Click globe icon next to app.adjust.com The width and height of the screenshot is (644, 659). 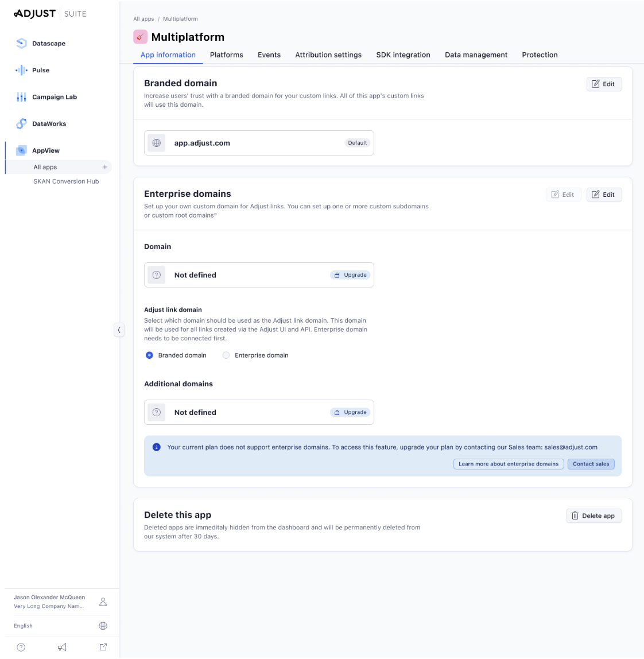pos(156,143)
